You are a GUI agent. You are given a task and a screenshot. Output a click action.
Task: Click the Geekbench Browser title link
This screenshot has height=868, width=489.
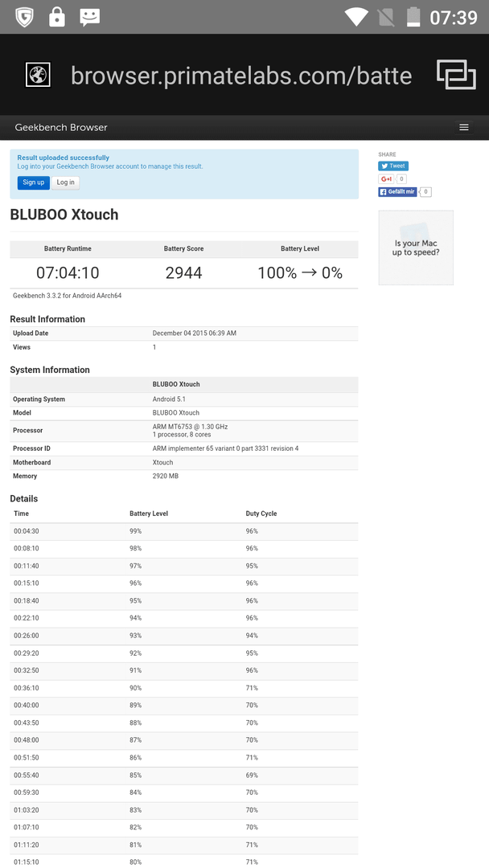click(x=61, y=127)
